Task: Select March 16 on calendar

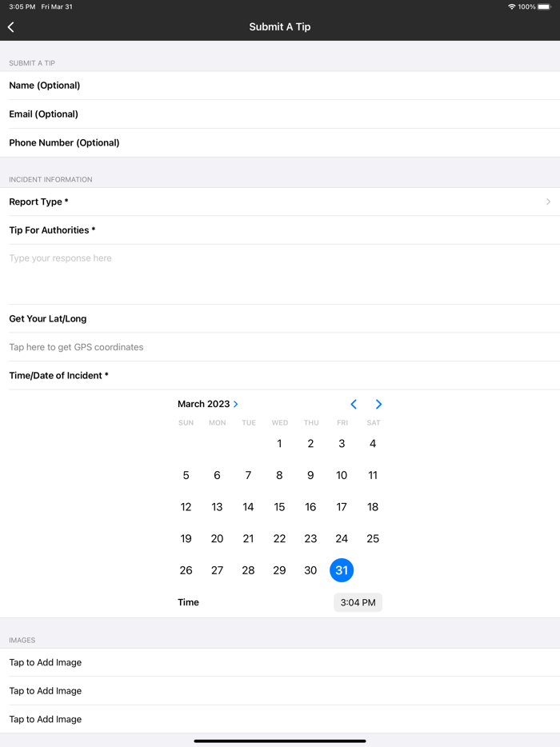Action: pos(310,507)
